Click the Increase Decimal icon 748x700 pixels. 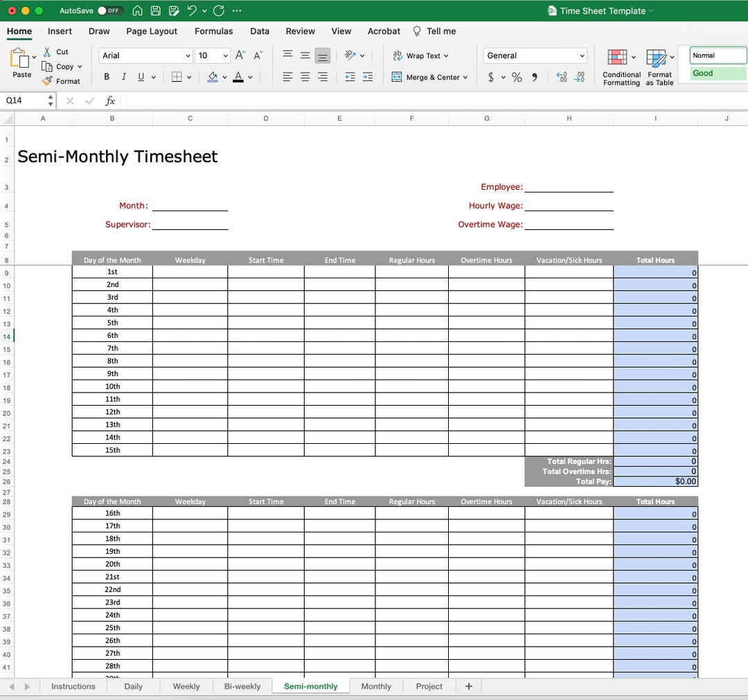tap(561, 78)
